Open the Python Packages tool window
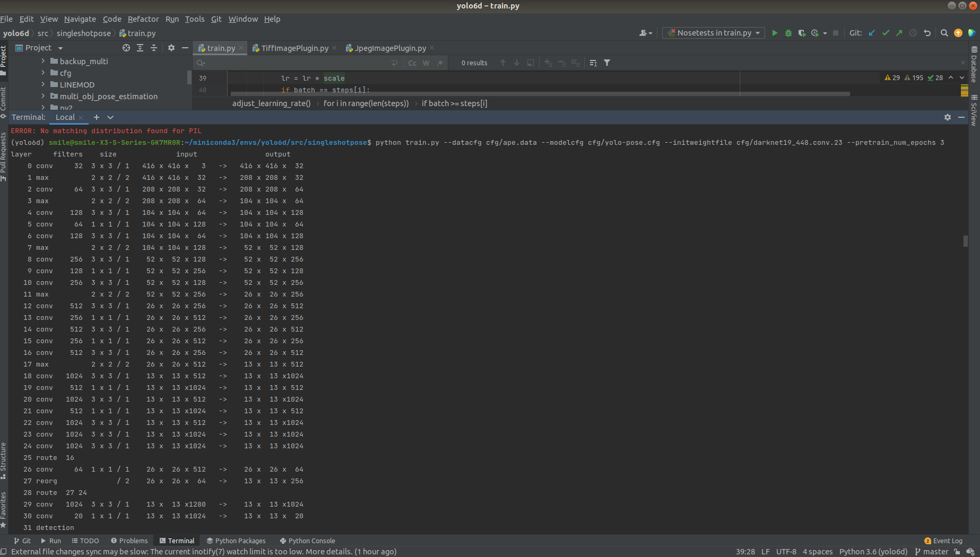 [x=236, y=541]
